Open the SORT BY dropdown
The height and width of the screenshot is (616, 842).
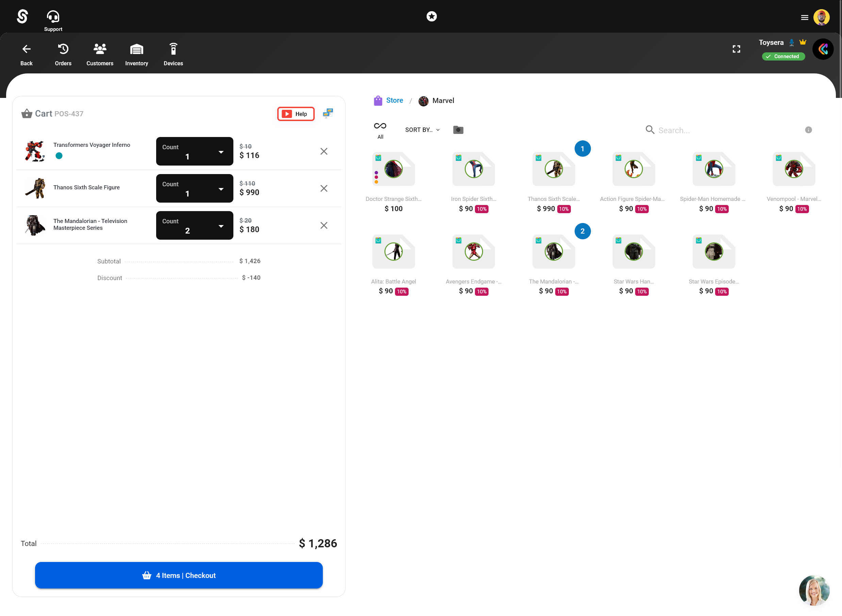coord(422,130)
